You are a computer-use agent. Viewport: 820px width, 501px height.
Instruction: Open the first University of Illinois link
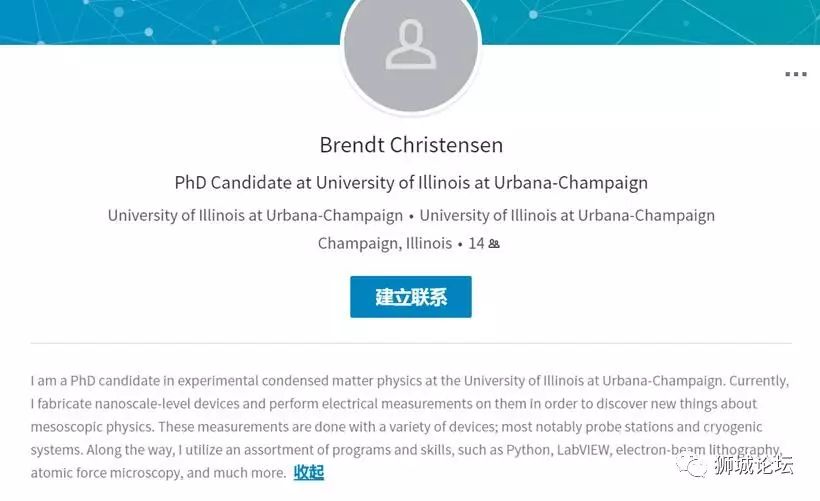tap(255, 215)
